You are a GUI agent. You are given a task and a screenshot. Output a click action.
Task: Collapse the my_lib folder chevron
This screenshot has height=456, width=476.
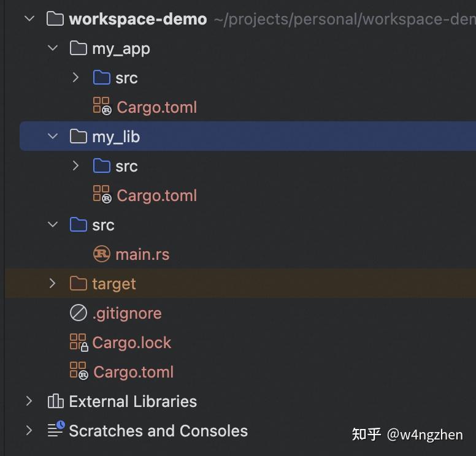[53, 136]
